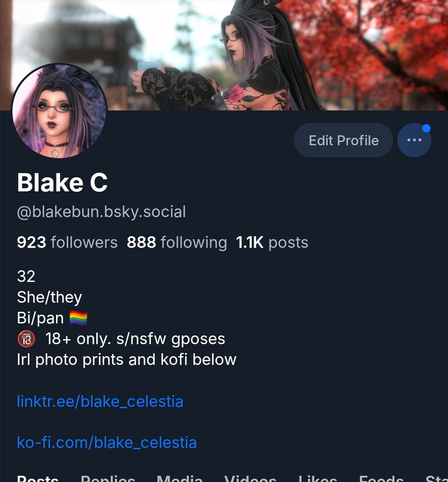Switch to the Media tab
The width and height of the screenshot is (448, 482).
pyautogui.click(x=180, y=478)
